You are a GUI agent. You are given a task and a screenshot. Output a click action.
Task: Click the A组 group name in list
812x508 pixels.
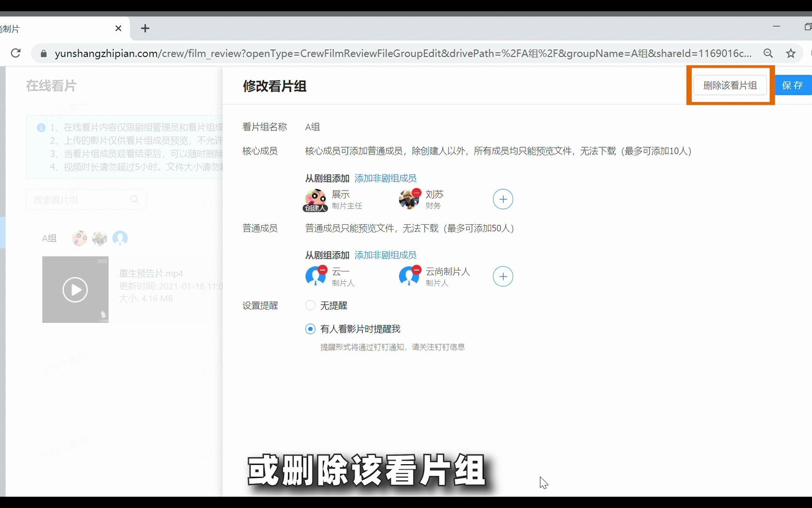[x=49, y=238]
